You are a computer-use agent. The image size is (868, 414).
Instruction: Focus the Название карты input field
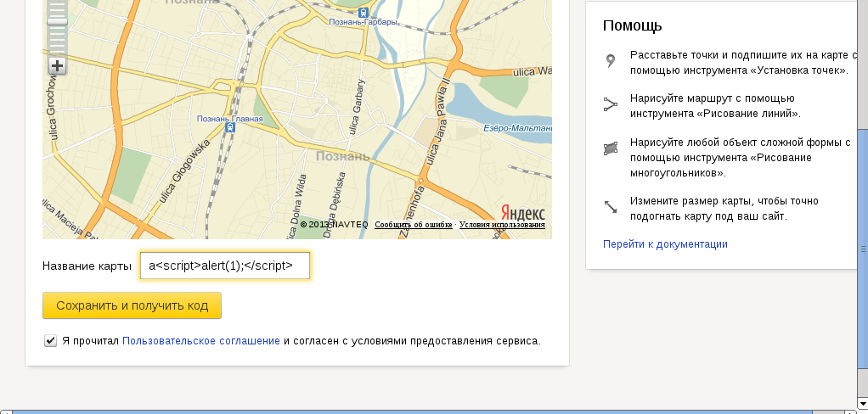click(x=225, y=266)
